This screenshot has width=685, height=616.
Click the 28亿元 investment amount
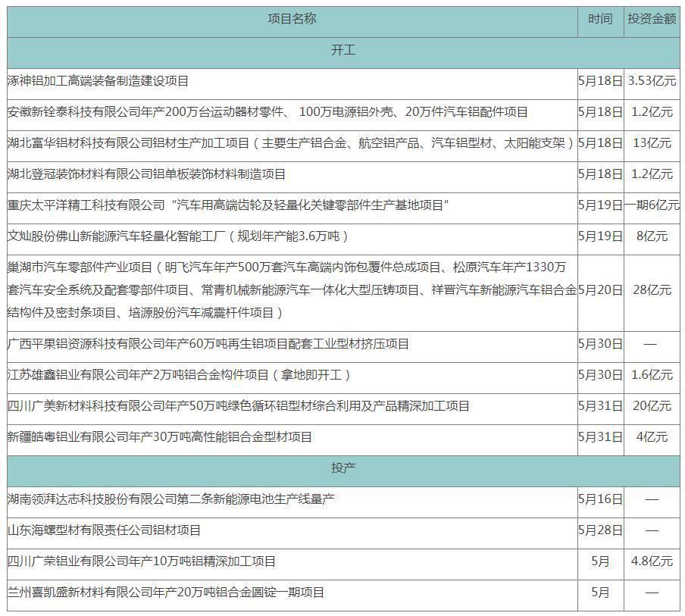pos(652,289)
